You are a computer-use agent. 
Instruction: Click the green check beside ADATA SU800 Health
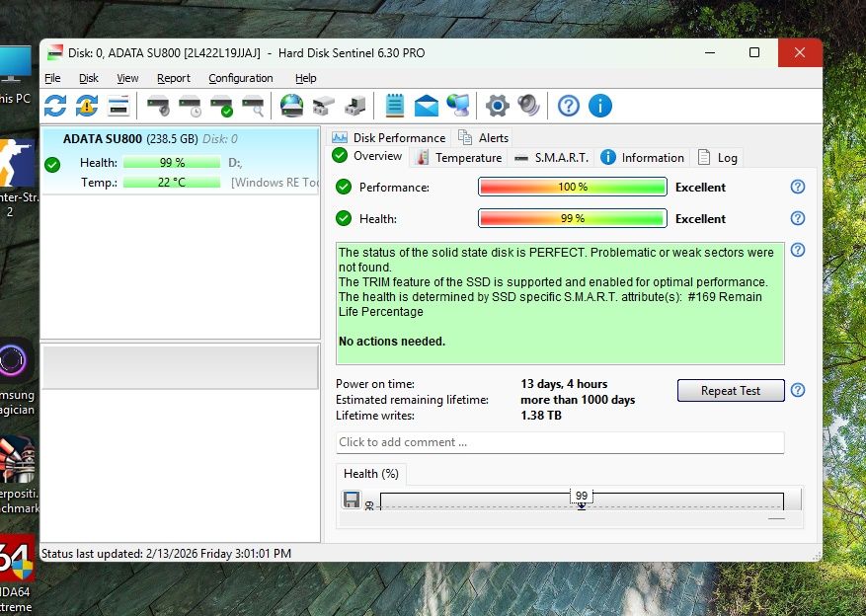coord(52,165)
